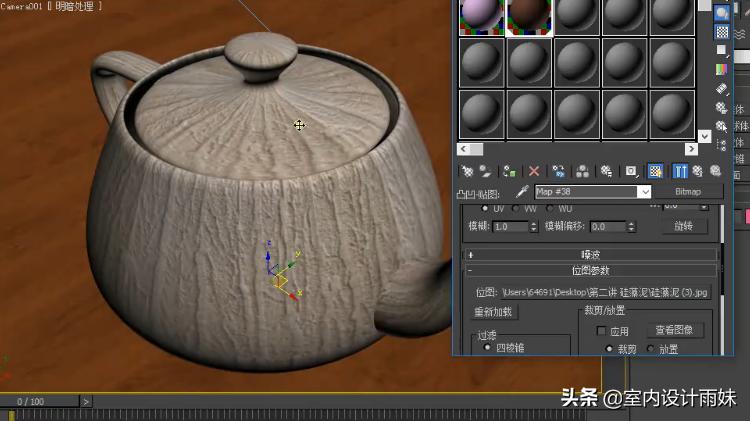Image resolution: width=750 pixels, height=421 pixels.
Task: Toggle the Backlight sample icon
Action: [x=722, y=13]
